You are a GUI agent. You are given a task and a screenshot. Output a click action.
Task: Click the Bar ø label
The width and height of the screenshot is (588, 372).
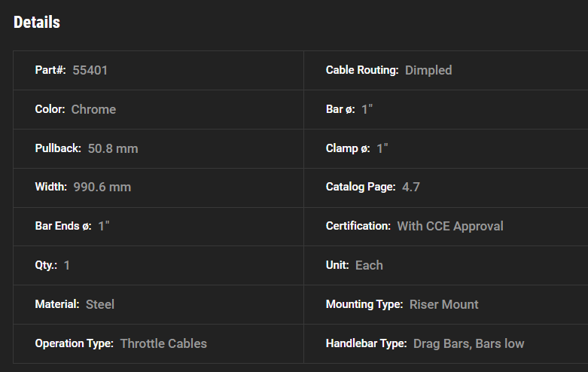[340, 109]
